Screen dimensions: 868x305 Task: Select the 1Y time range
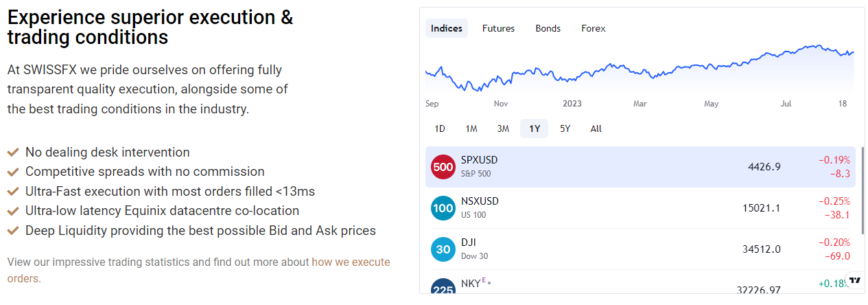[x=535, y=128]
